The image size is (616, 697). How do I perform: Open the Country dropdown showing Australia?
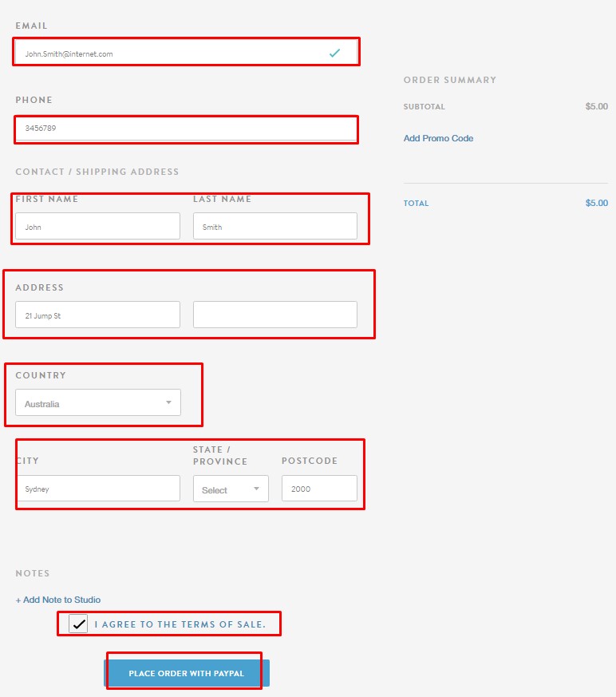98,402
